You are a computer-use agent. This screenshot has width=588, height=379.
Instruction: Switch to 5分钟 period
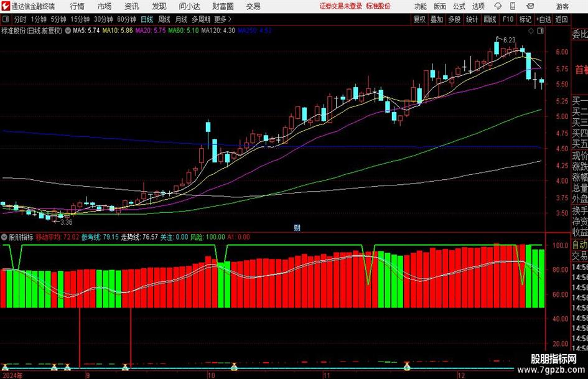coord(58,19)
